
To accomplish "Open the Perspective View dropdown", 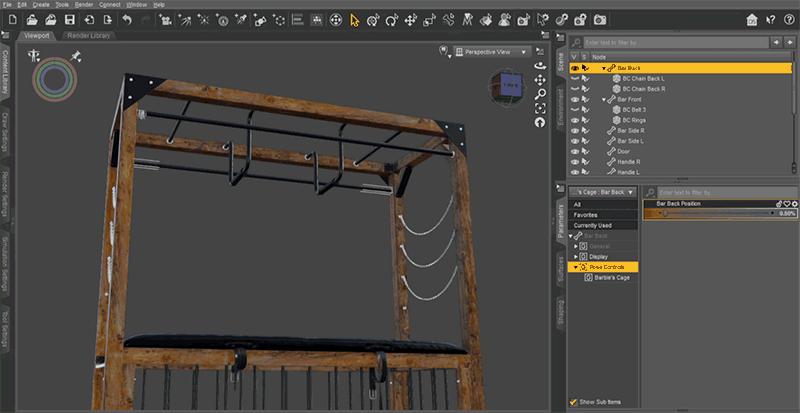I will 492,52.
